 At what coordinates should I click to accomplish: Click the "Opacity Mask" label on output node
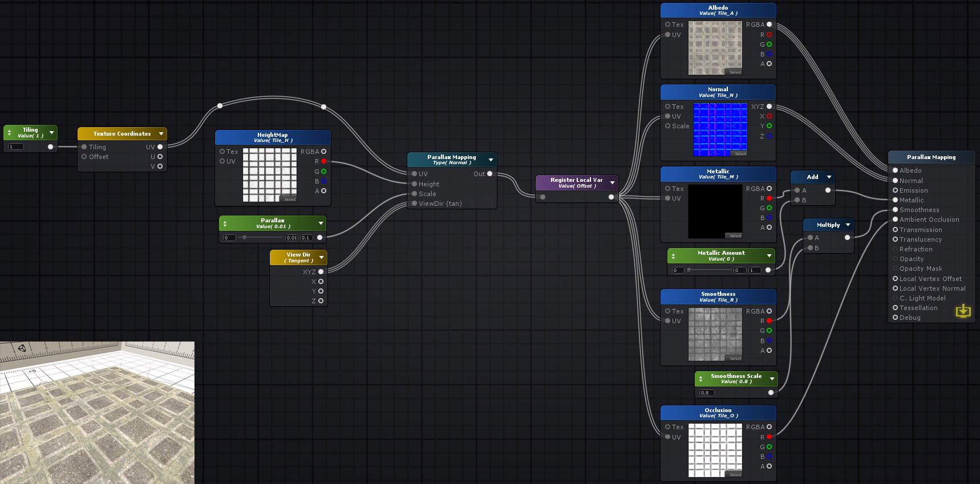pyautogui.click(x=921, y=269)
